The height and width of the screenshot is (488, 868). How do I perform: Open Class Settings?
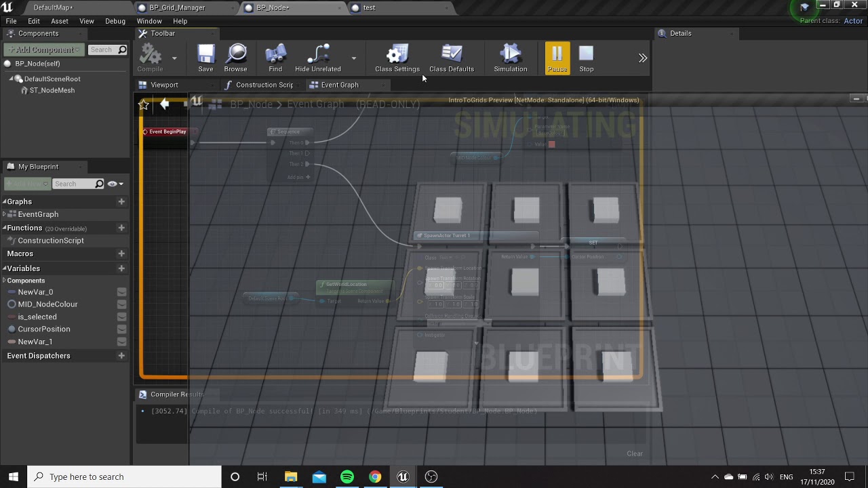click(x=397, y=58)
